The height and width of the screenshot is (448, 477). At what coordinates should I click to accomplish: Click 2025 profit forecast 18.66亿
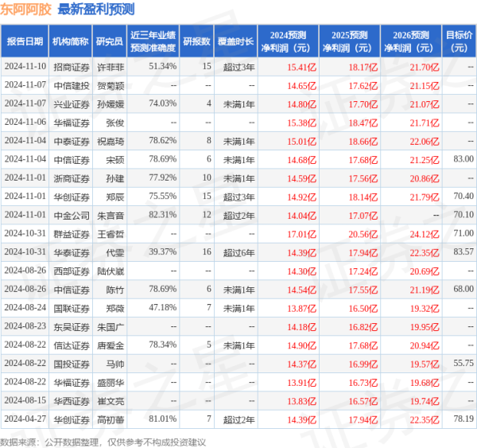(363, 142)
